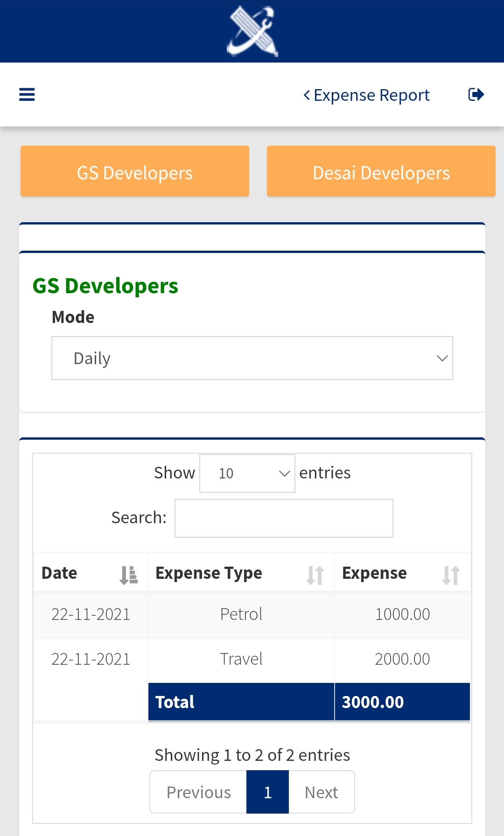Click the logout icon in header

pyautogui.click(x=476, y=95)
